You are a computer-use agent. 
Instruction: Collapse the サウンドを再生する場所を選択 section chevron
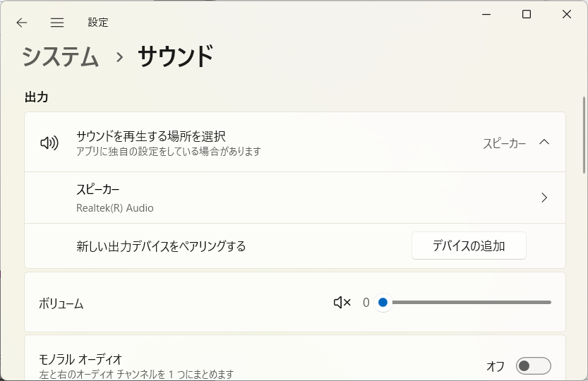pyautogui.click(x=544, y=142)
